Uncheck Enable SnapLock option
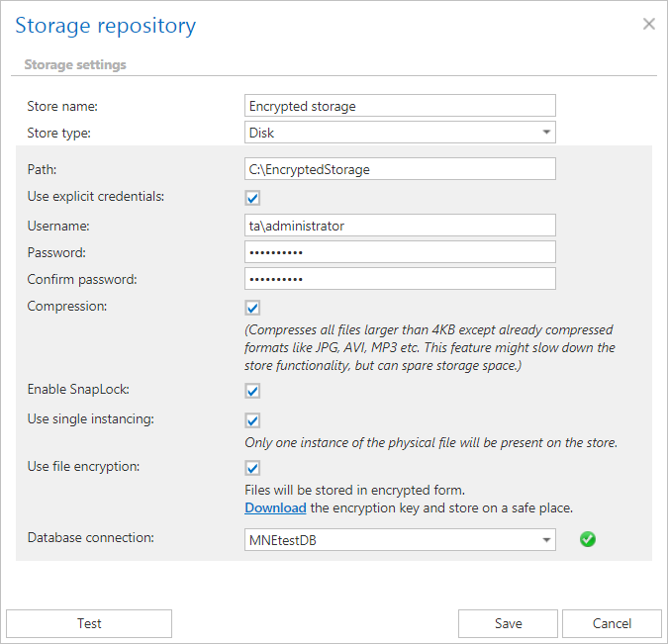This screenshot has height=644, width=668. (253, 391)
